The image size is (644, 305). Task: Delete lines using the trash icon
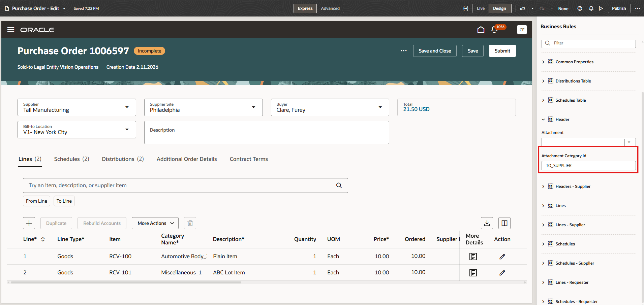click(x=190, y=223)
